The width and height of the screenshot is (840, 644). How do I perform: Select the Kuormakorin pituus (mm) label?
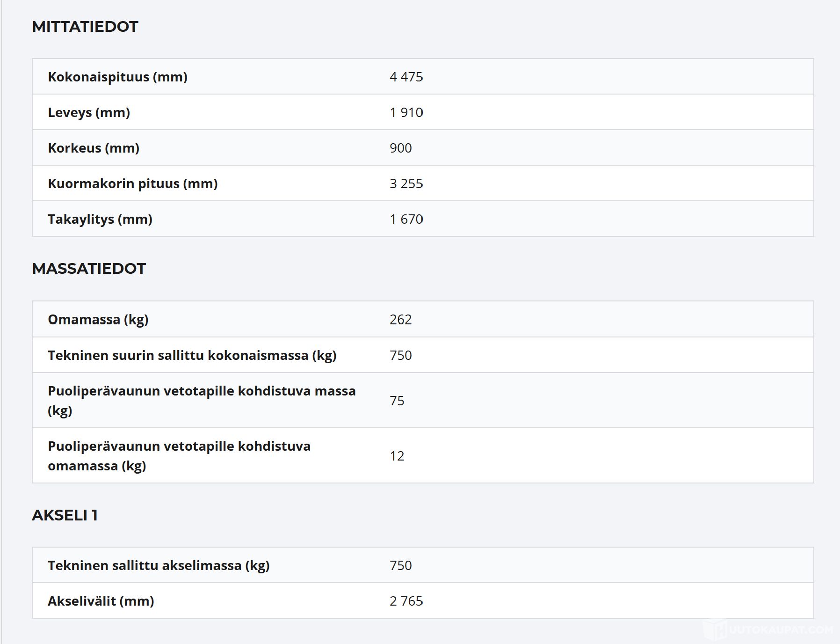(x=133, y=183)
